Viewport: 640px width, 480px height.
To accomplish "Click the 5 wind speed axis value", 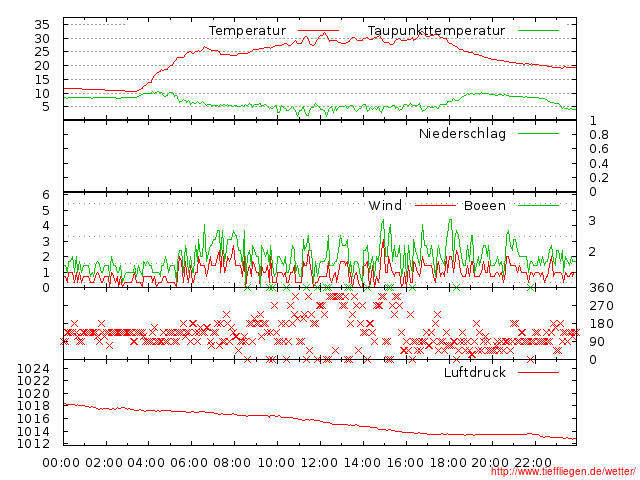I will [x=46, y=211].
